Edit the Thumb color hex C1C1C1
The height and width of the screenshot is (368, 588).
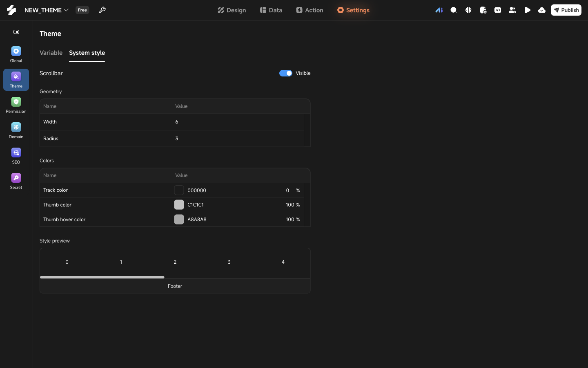[196, 205]
